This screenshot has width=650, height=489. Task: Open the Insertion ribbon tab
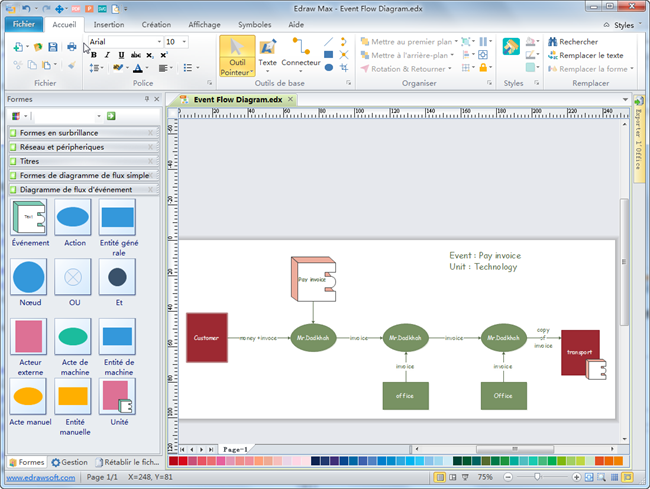coord(109,24)
